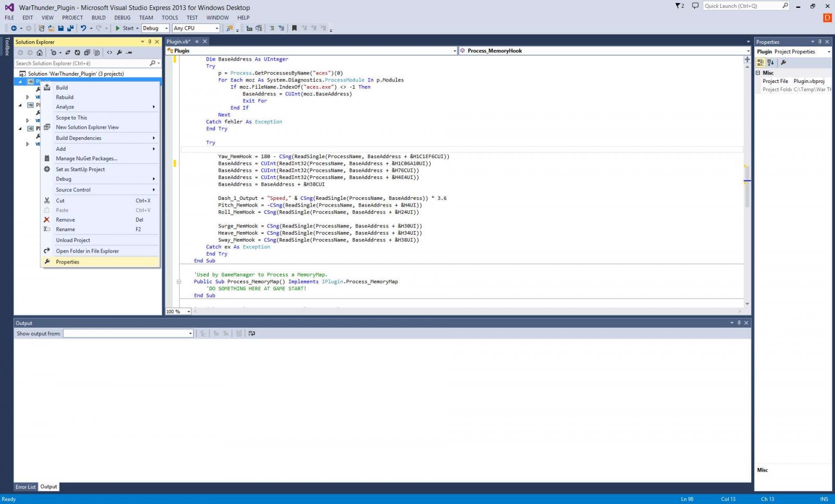Open the TOOLS menu in menu bar

[x=170, y=18]
